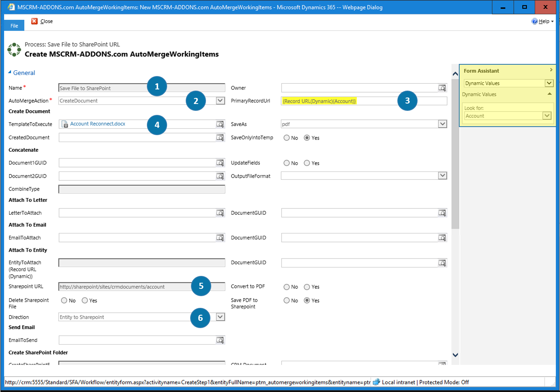Open lookup icon for Document2GUID field
The height and width of the screenshot is (392, 560).
click(220, 176)
